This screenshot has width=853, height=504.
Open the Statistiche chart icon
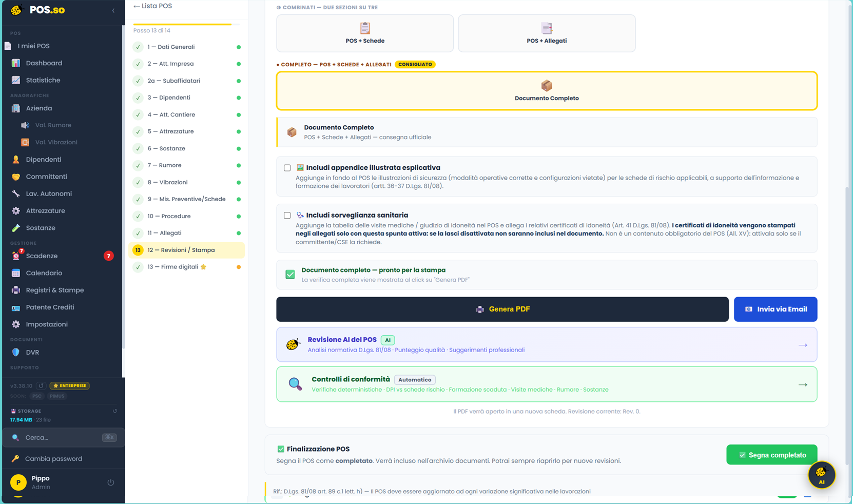16,80
